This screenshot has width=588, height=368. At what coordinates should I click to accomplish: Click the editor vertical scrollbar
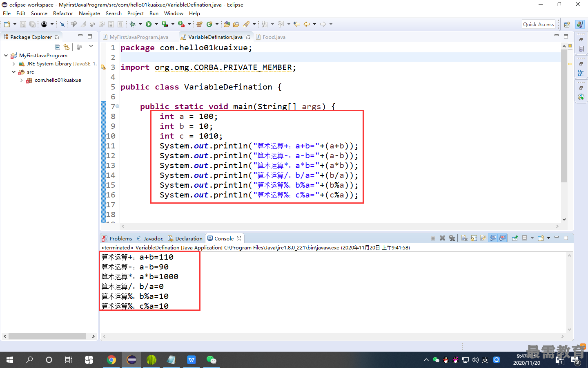[564, 116]
